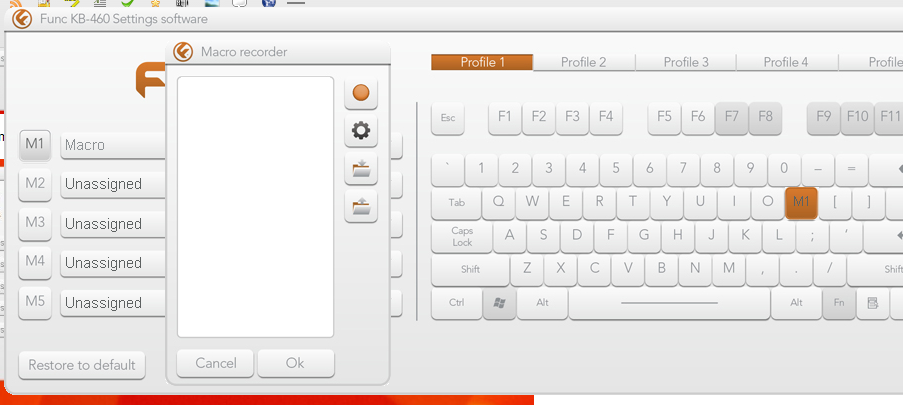Click the number 0 key
903x405 pixels.
[784, 169]
